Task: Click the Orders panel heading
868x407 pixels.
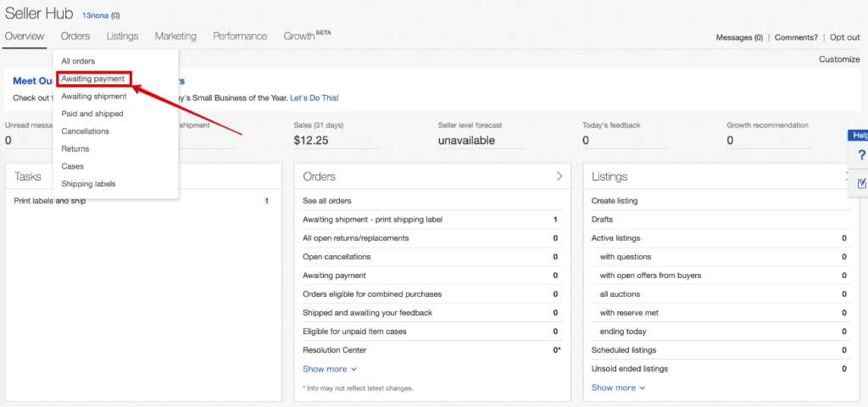Action: pos(320,176)
